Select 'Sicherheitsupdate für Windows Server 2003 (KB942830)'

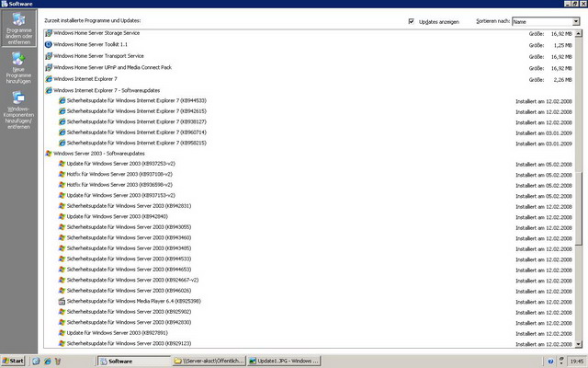[129, 322]
